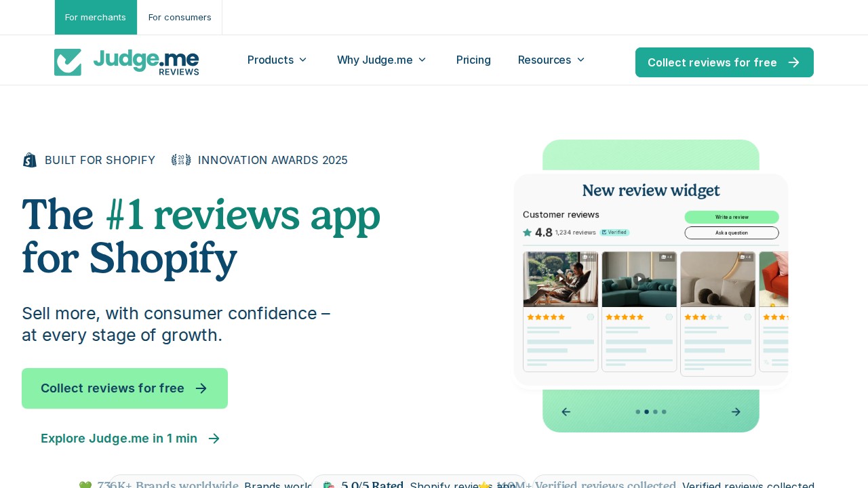Click the green hero Collect reviews for free button
Viewport: 868px width, 488px height.
[x=125, y=388]
